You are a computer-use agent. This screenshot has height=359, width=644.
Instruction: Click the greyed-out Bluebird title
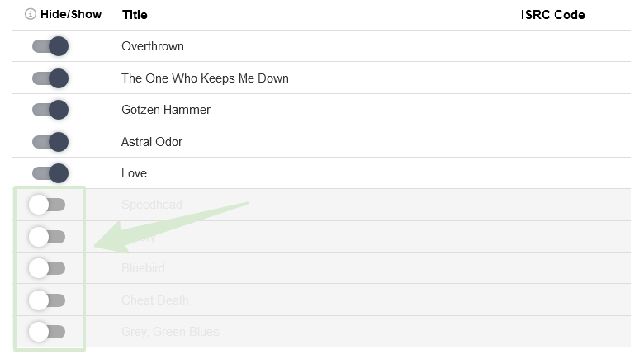click(144, 268)
